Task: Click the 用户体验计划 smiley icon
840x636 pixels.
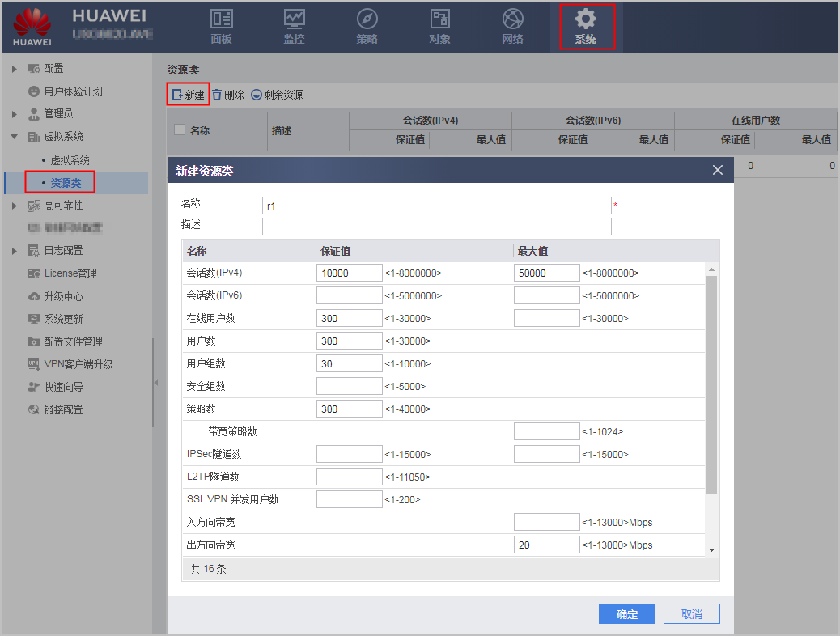Action: (x=34, y=91)
